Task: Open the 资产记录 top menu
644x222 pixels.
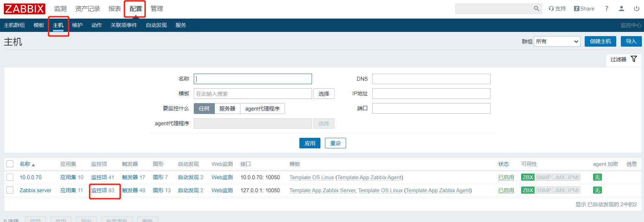Action: click(x=88, y=9)
